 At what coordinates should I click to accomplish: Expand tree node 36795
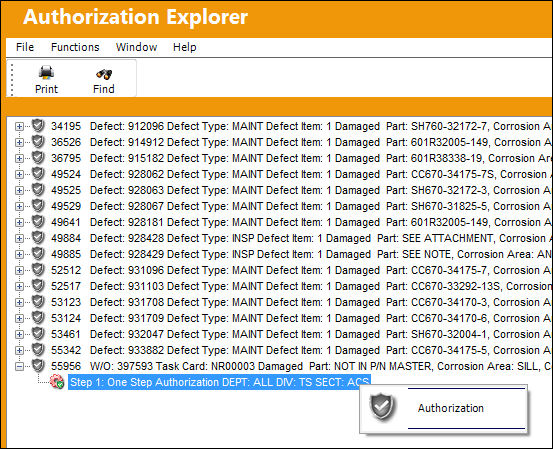(19, 158)
